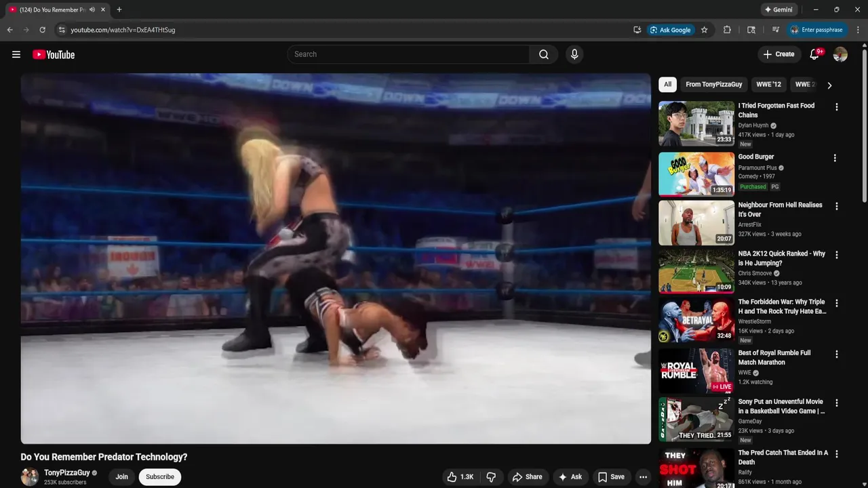The width and height of the screenshot is (868, 488).
Task: Click the Enter passphrase profile button
Action: [816, 30]
